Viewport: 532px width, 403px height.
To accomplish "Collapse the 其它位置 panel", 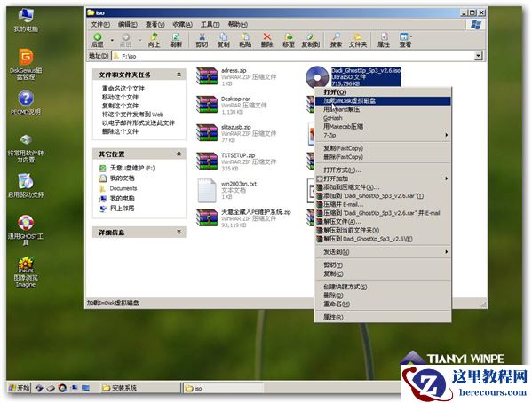I will coord(179,154).
